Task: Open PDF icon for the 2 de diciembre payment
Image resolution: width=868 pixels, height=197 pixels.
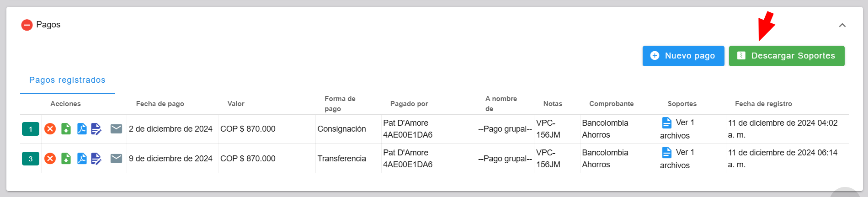Action: [x=82, y=129]
